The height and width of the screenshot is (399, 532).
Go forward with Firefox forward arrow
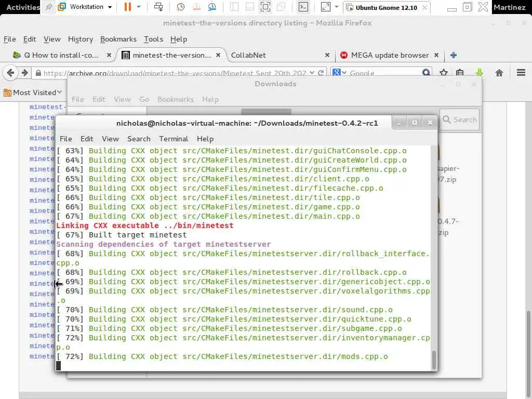click(x=24, y=73)
